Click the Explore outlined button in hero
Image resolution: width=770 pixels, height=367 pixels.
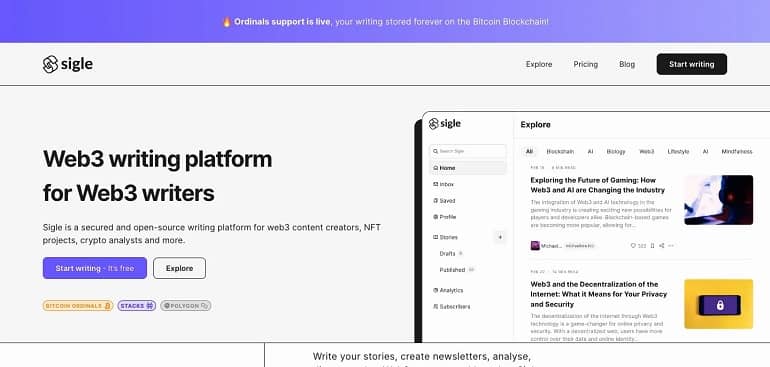[x=179, y=268]
